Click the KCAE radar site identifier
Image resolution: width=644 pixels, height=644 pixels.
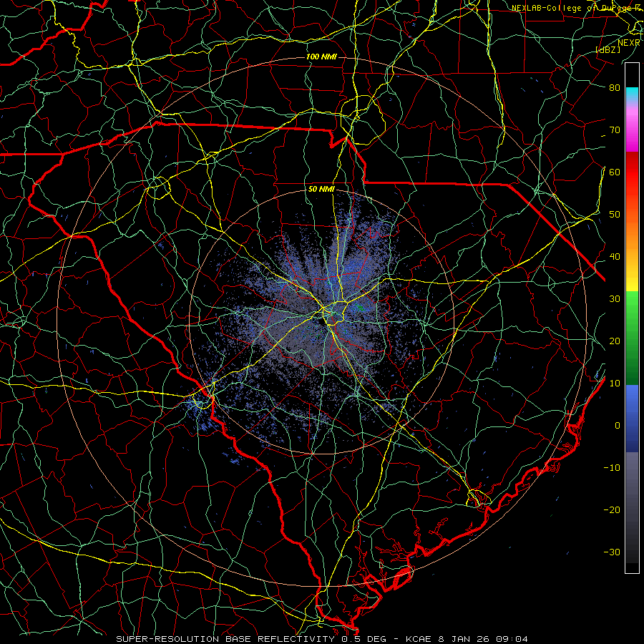coord(418,639)
